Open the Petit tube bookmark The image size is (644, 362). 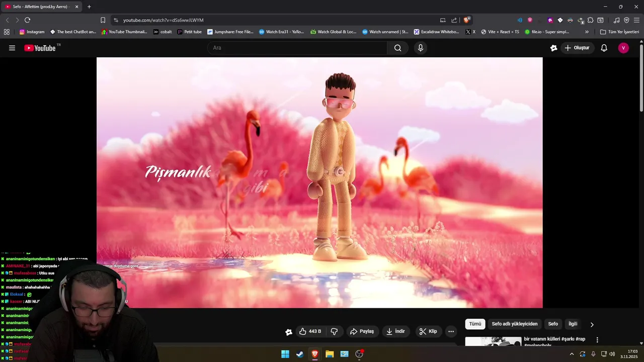189,32
